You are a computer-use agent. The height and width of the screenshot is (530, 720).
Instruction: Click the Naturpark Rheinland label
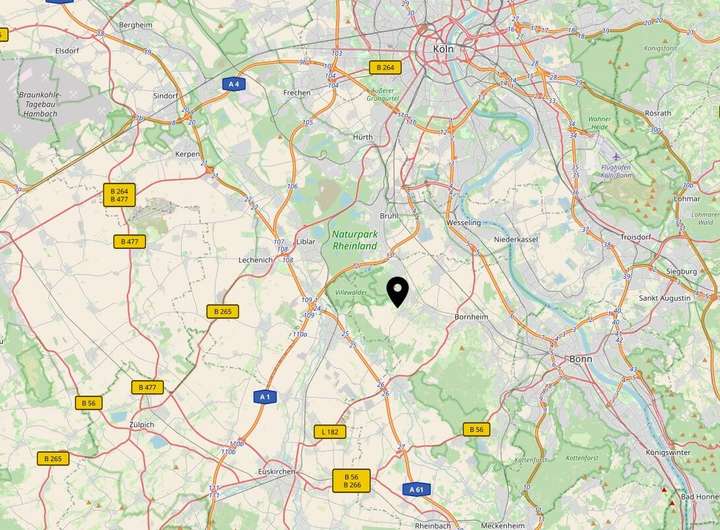355,240
